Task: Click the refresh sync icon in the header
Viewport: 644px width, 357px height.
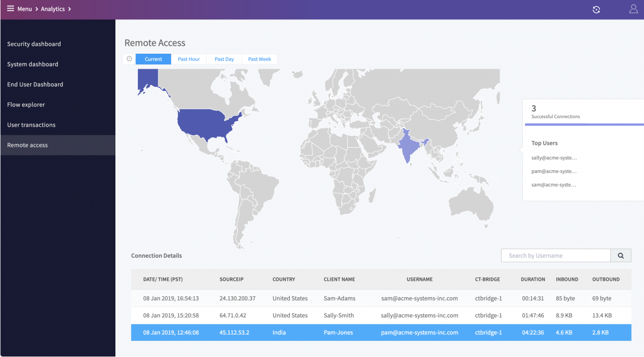Action: (596, 9)
